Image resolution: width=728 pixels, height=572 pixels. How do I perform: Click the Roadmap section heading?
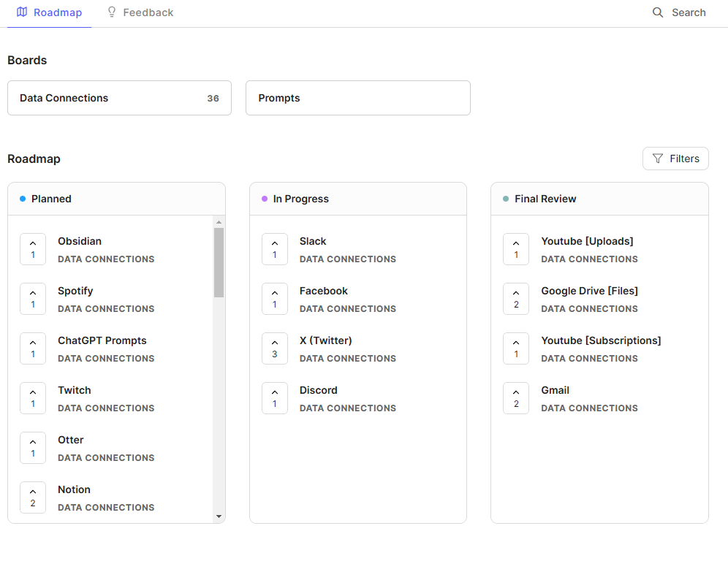[x=34, y=159]
